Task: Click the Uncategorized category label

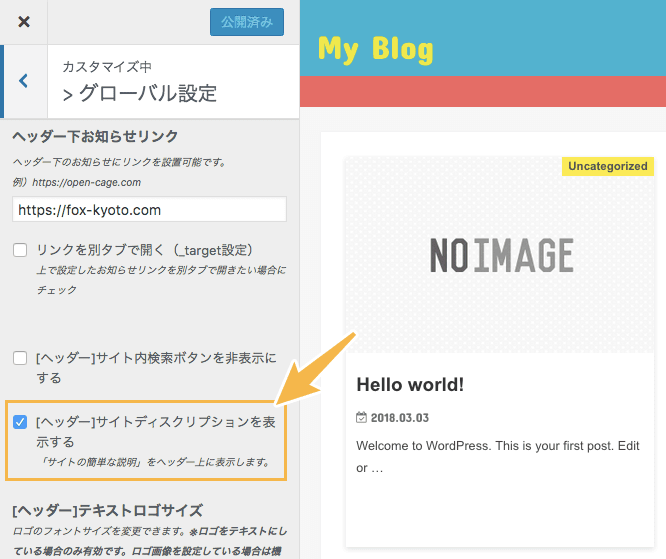Action: coord(608,166)
